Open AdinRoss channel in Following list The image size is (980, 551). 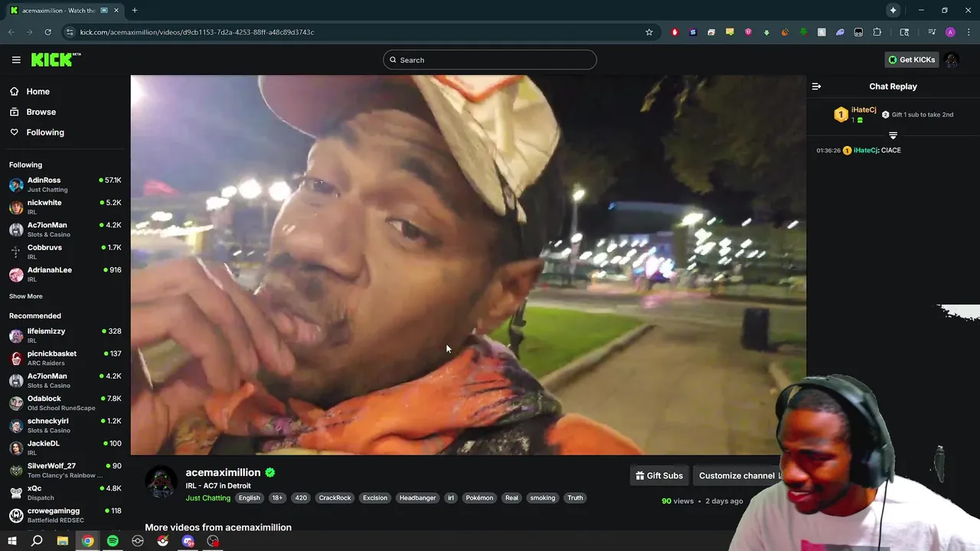pyautogui.click(x=65, y=184)
